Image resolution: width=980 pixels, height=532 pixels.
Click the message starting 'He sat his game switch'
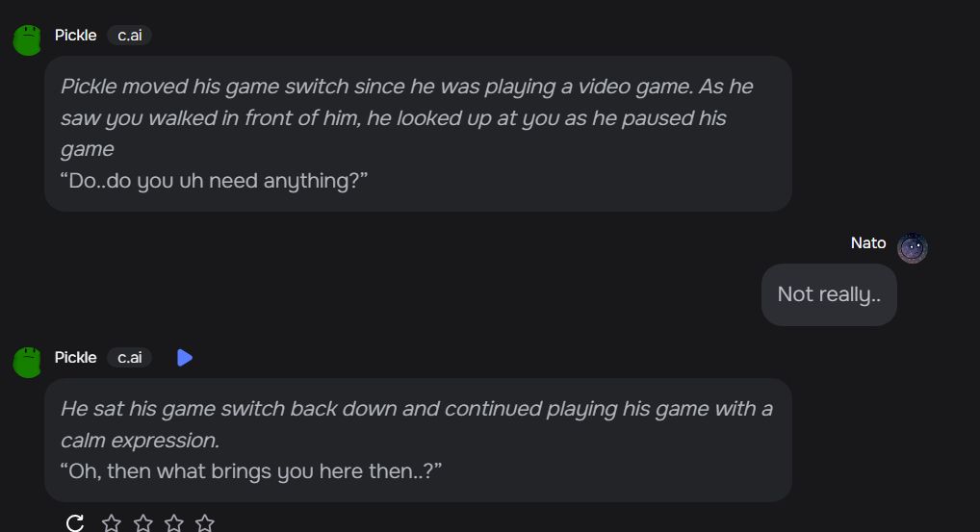418,441
